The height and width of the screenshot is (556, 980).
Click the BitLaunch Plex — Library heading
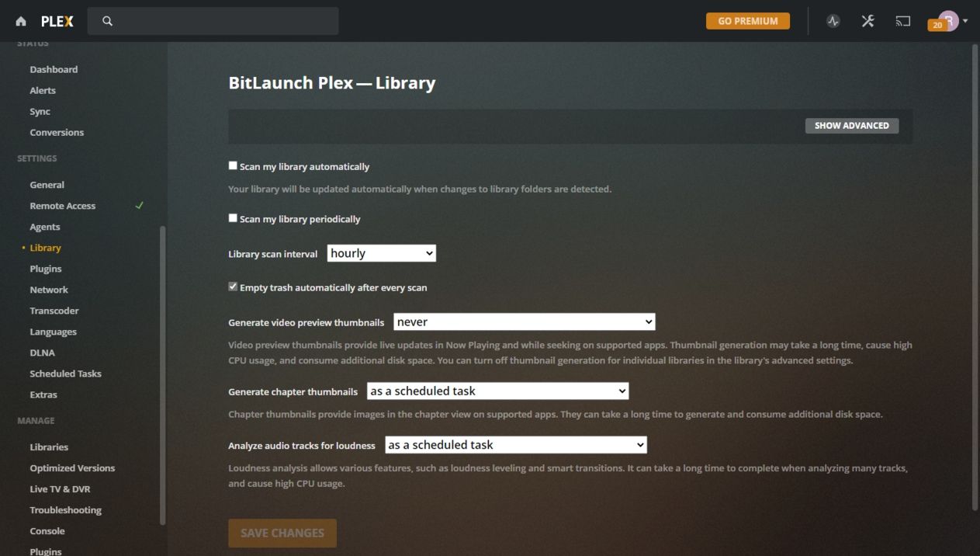tap(331, 83)
